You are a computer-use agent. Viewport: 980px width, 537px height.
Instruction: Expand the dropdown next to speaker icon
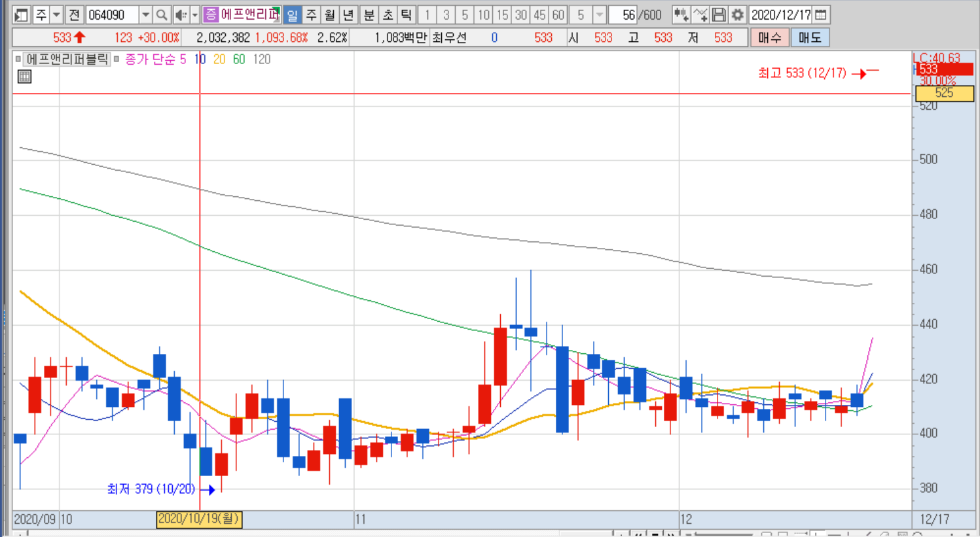(x=194, y=14)
